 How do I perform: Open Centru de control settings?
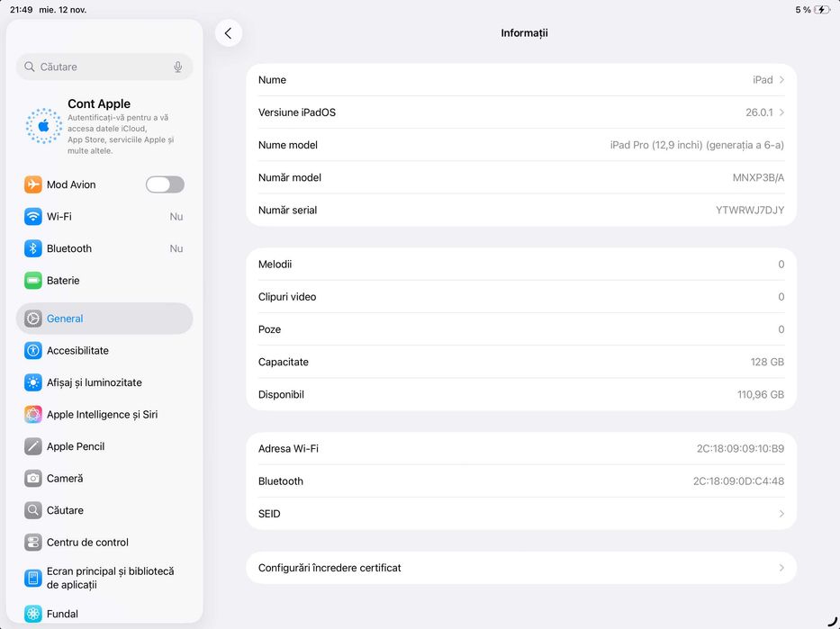(104, 543)
